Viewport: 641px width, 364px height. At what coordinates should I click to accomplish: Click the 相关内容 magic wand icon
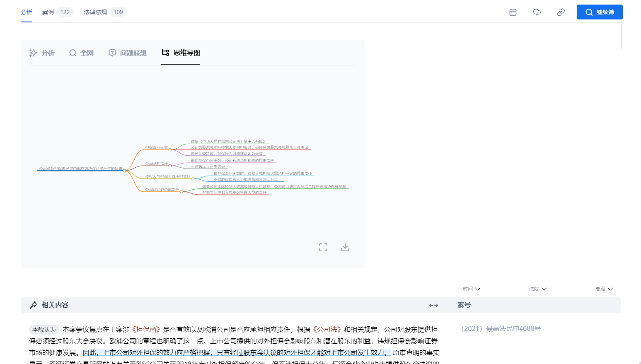pyautogui.click(x=34, y=305)
